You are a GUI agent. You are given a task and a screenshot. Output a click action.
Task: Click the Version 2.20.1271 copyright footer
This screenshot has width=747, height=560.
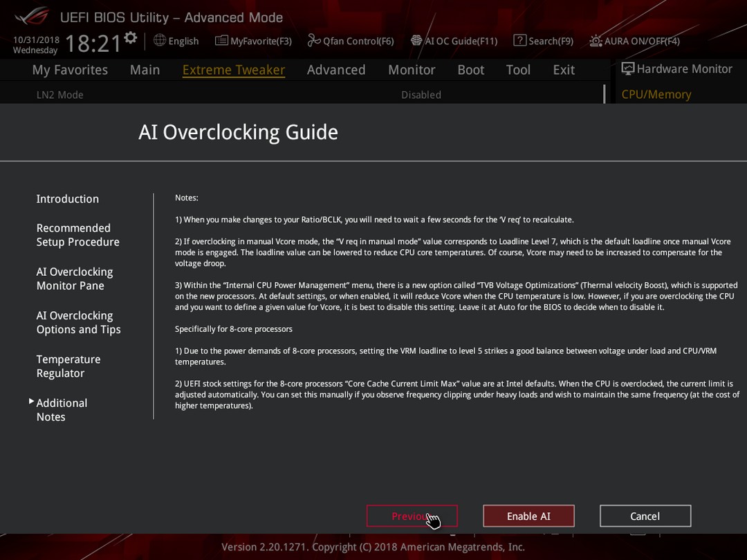click(373, 547)
